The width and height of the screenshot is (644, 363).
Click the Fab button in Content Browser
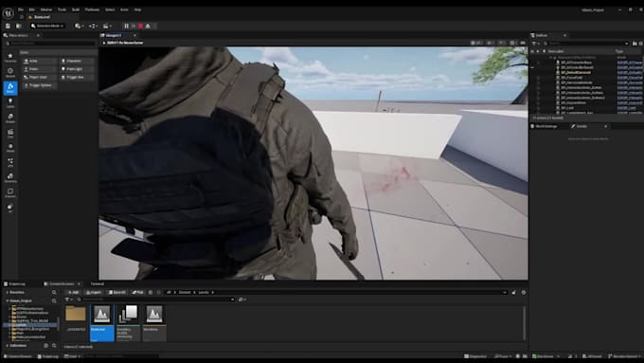137,292
